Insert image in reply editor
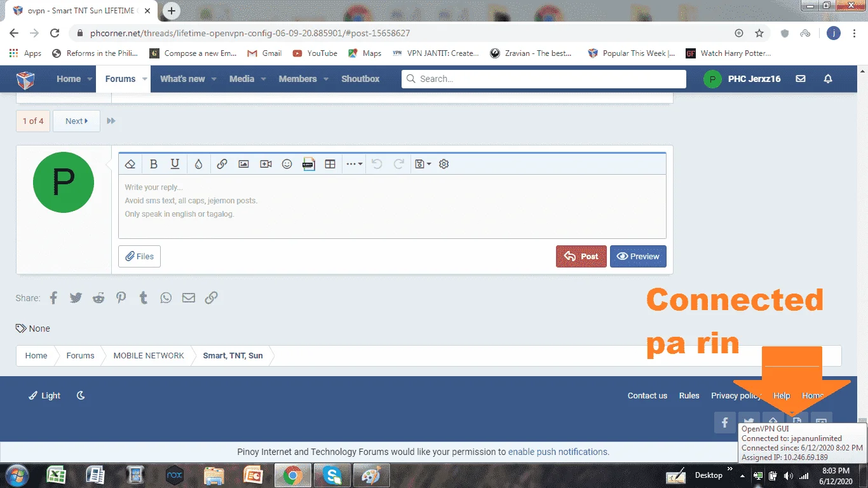The height and width of the screenshot is (488, 868). coord(243,164)
